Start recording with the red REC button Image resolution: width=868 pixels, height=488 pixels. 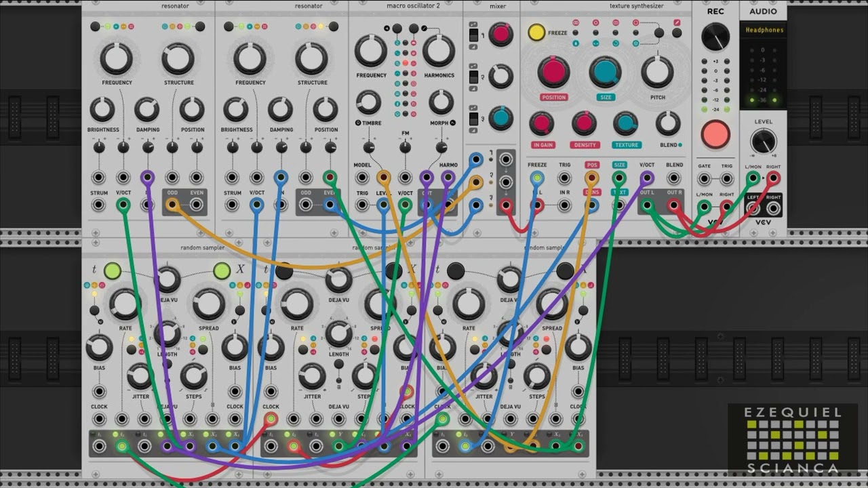point(715,135)
